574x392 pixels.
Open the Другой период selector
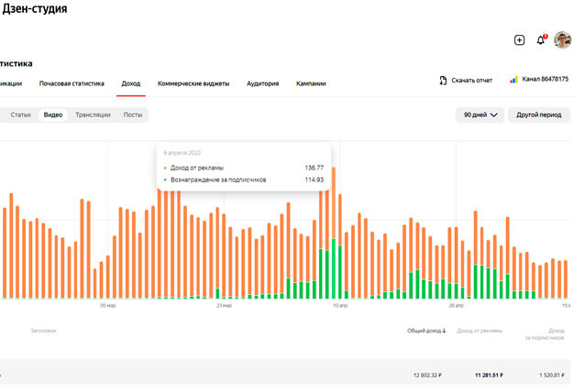click(x=539, y=115)
